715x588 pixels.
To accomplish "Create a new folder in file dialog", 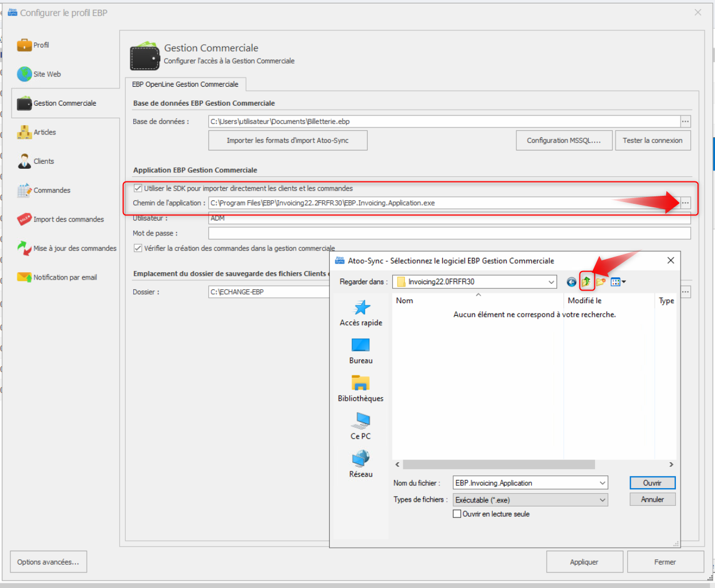I will coord(601,282).
